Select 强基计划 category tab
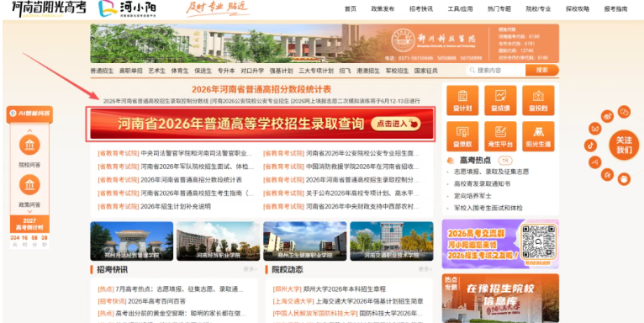The image size is (644, 323). (x=282, y=71)
